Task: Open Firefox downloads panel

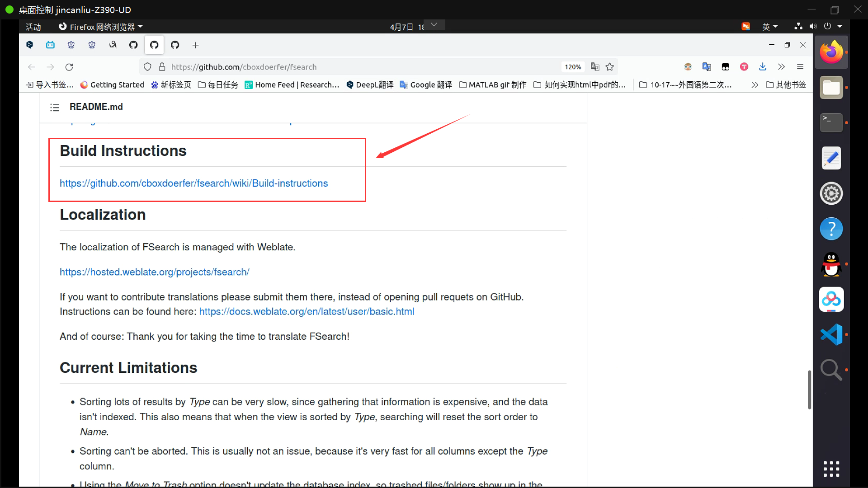Action: pyautogui.click(x=762, y=67)
